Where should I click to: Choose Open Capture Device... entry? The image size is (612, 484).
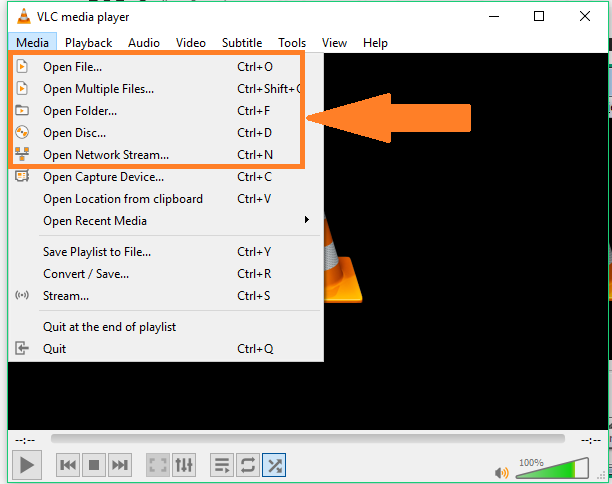point(166,177)
